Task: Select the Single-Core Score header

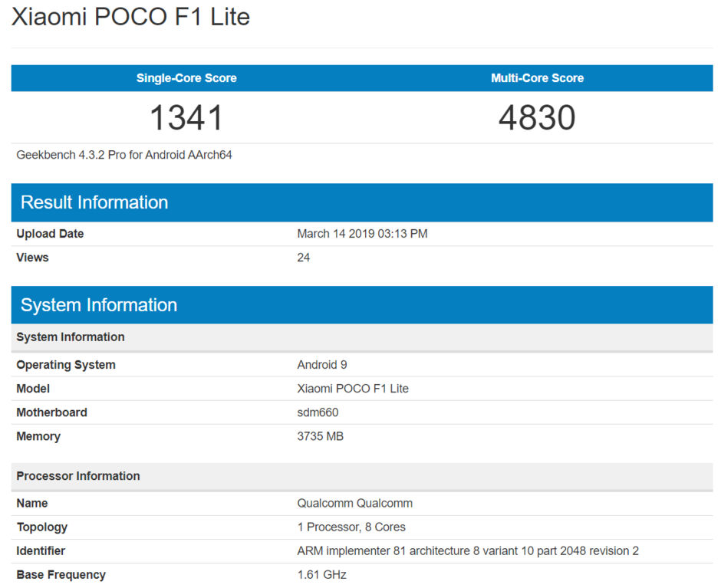Action: coord(186,77)
